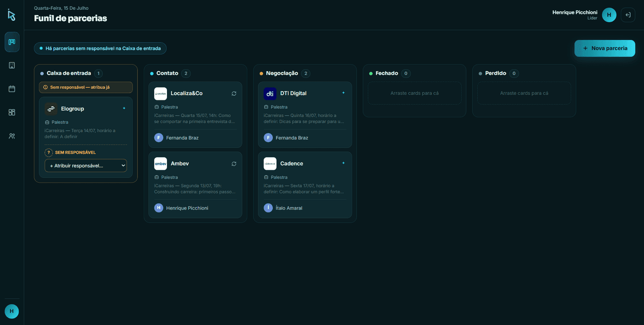Click the sparkle icon on DTI Digital card
The image size is (644, 325).
point(343,93)
